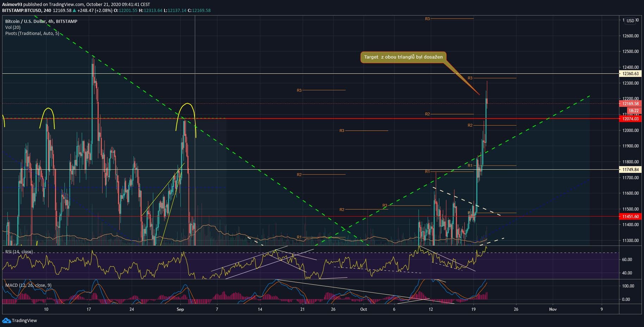The width and height of the screenshot is (644, 327).
Task: Click the 18:22 bar countdown timer
Action: [x=633, y=111]
